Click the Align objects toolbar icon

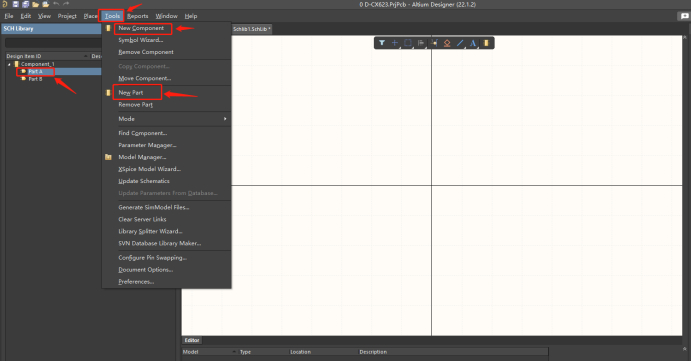[421, 43]
